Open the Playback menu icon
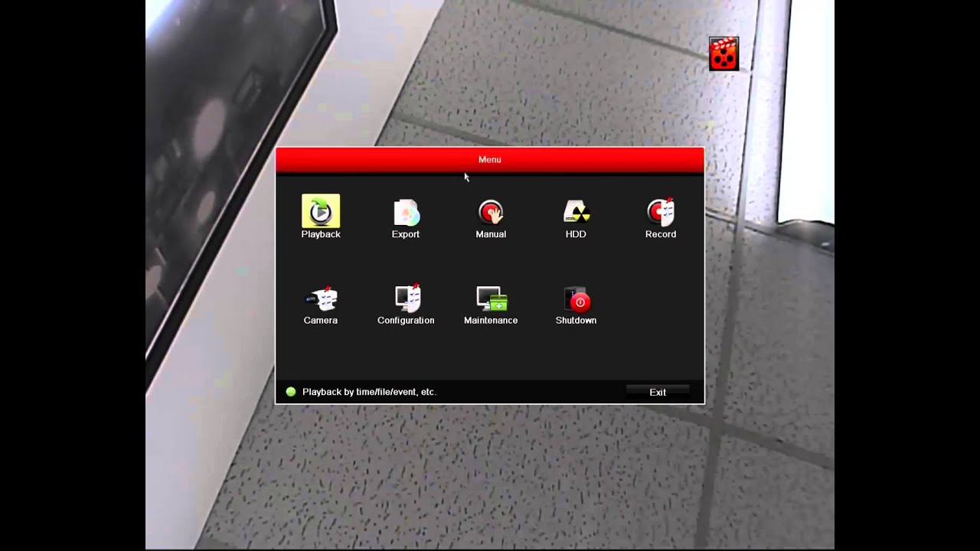Viewport: 980px width, 551px height. click(321, 211)
